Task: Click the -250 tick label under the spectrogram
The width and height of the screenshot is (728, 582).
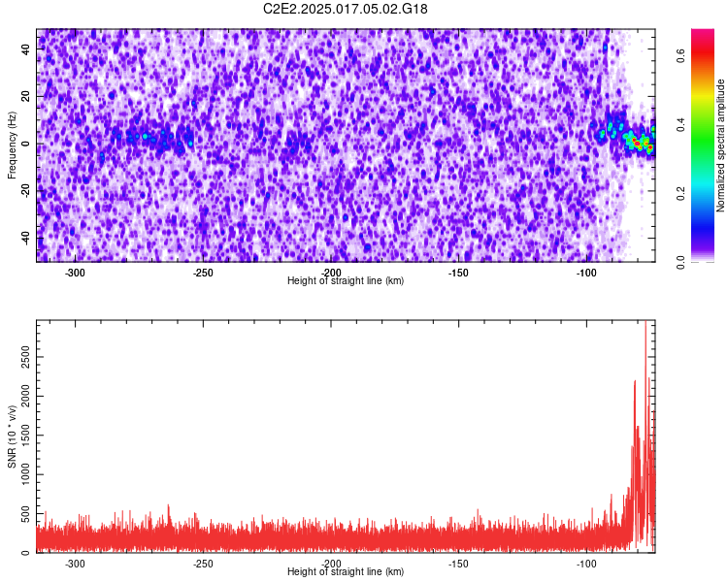Action: click(x=203, y=273)
